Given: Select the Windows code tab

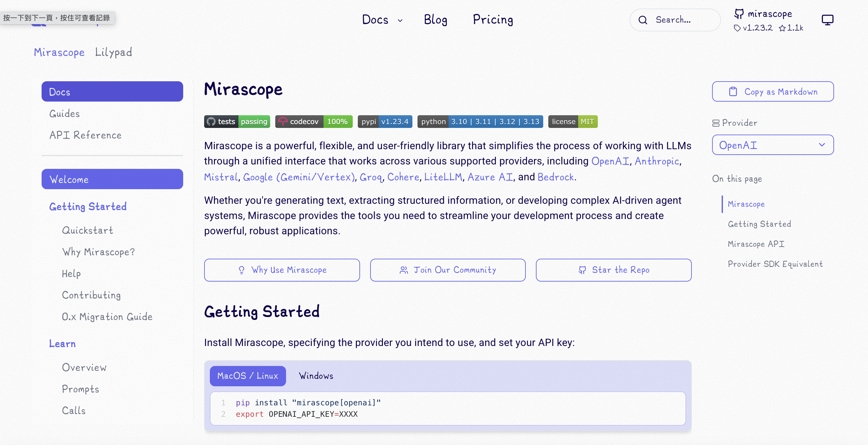Looking at the screenshot, I should click(x=316, y=376).
